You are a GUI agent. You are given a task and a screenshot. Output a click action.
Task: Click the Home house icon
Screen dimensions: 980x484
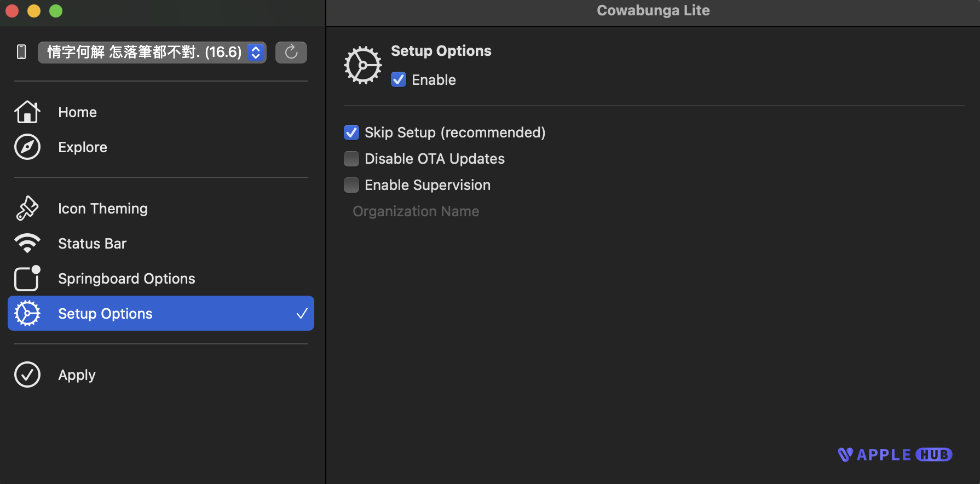coord(27,112)
